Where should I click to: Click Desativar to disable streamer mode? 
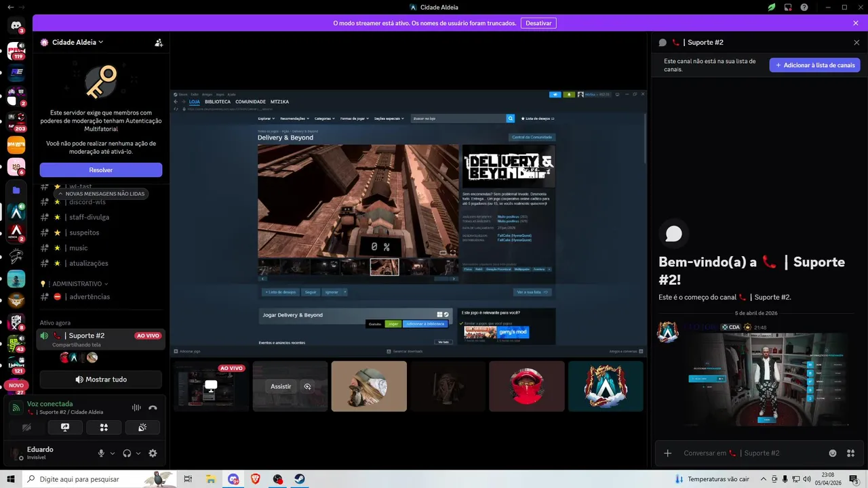[538, 23]
